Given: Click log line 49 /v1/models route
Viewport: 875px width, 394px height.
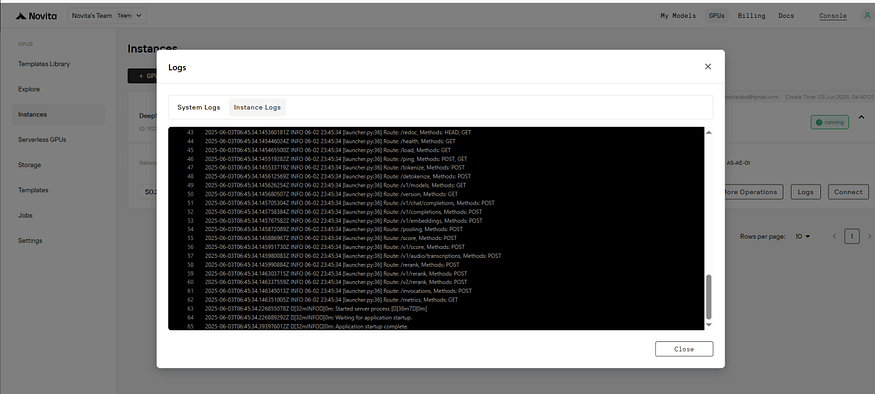Looking at the screenshot, I should pos(335,185).
